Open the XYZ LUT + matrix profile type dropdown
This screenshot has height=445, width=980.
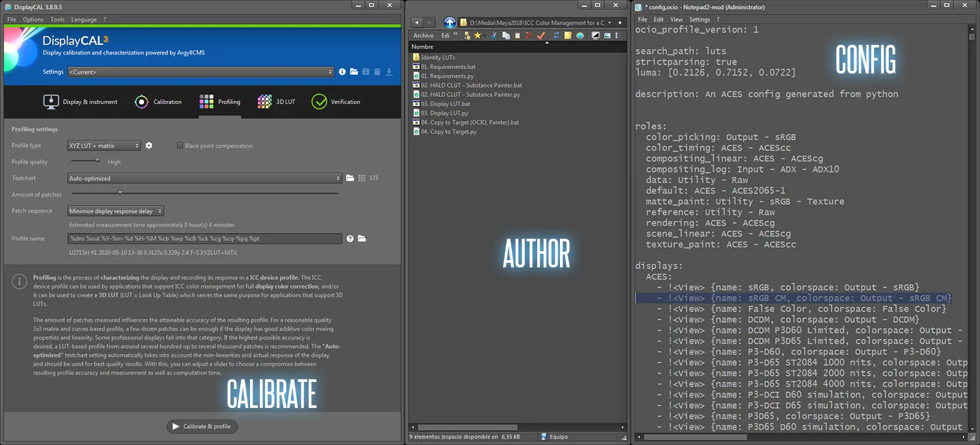click(x=103, y=145)
